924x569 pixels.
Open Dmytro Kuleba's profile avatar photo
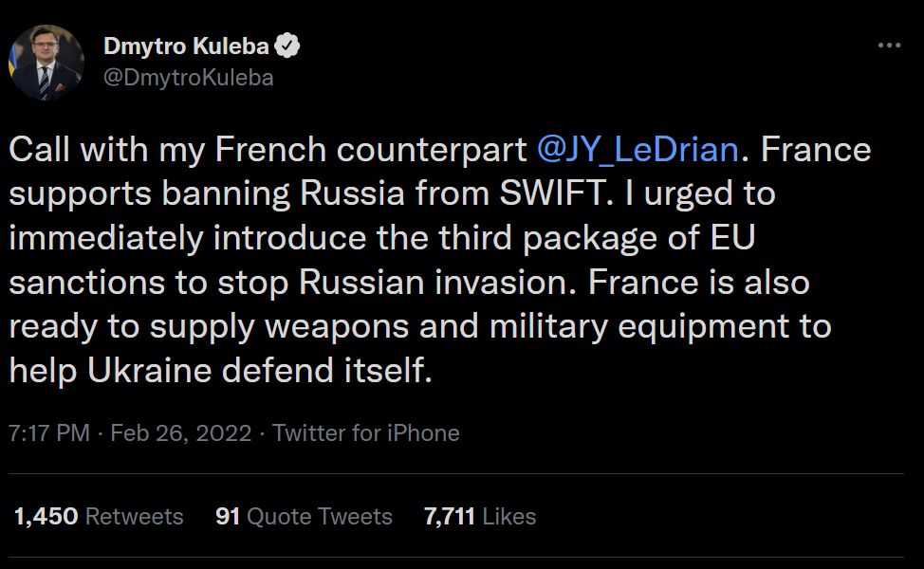(46, 63)
